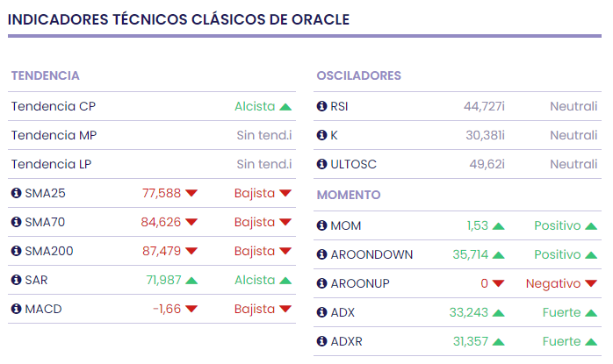Image resolution: width=613 pixels, height=364 pixels.
Task: Click the MOM info icon
Action: click(x=321, y=226)
